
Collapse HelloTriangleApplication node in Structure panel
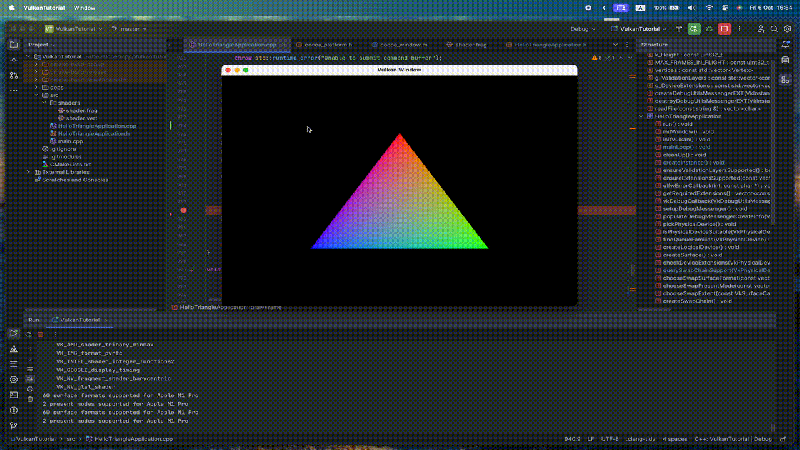tap(642, 116)
